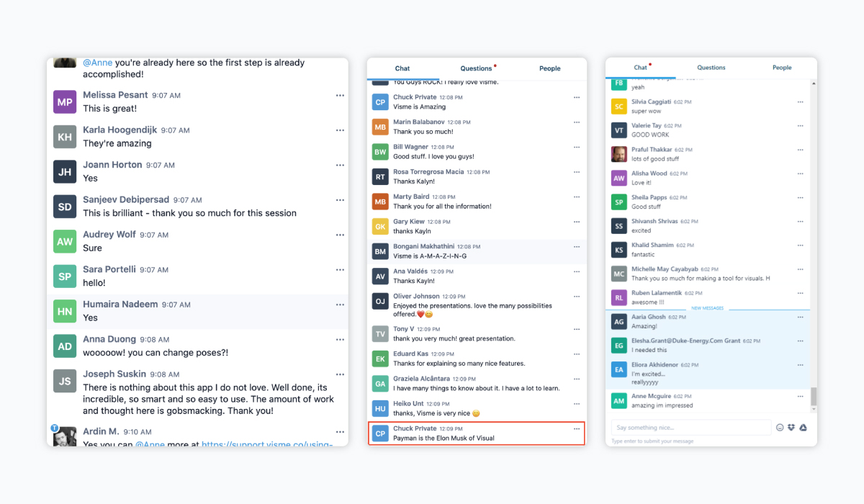Open more options for Karla Hoogendijk's message
The width and height of the screenshot is (864, 504).
(x=340, y=130)
